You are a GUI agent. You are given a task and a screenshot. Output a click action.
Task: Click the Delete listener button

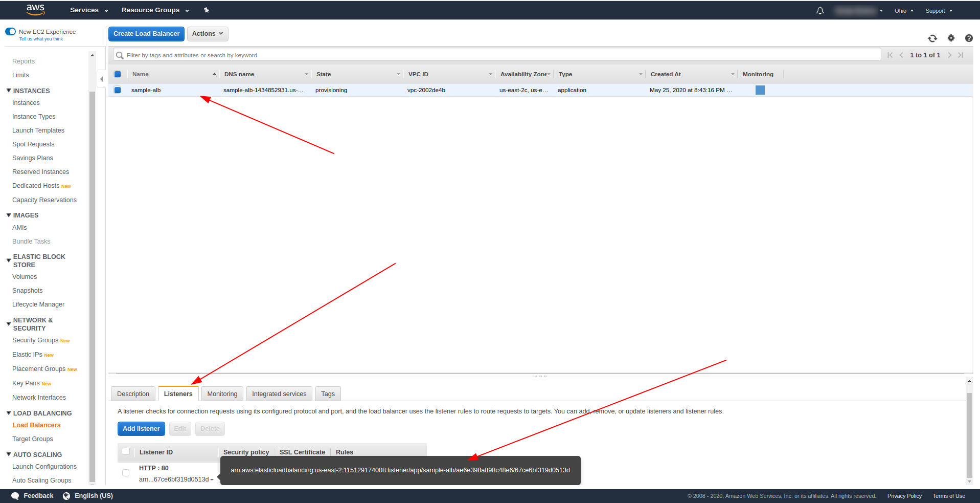coord(210,429)
